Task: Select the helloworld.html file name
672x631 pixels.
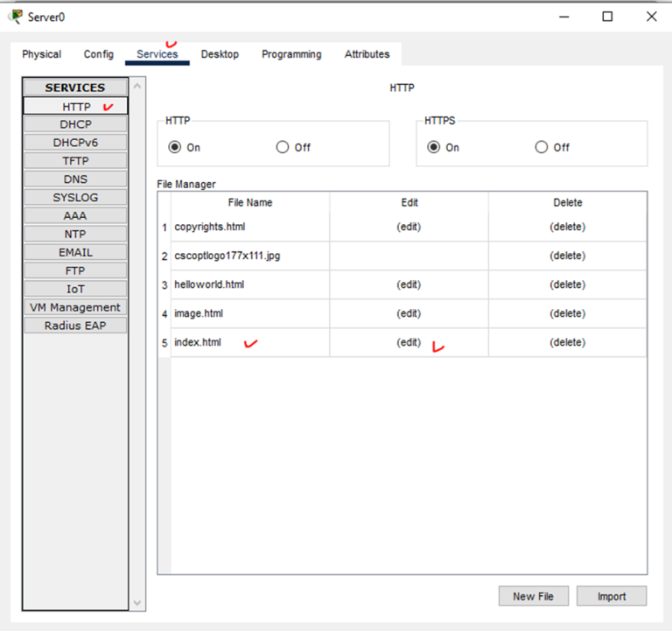Action: point(209,284)
